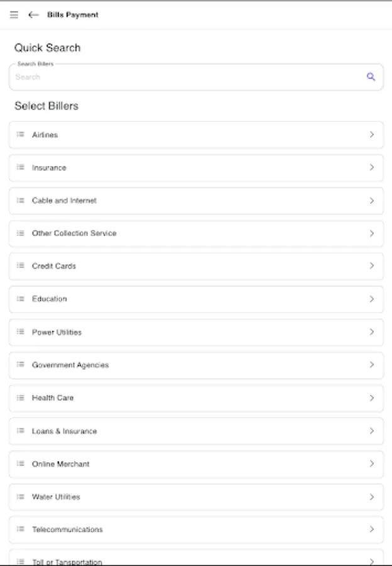Expand the Power Utilities chevron arrow
Image resolution: width=392 pixels, height=566 pixels.
tap(372, 332)
